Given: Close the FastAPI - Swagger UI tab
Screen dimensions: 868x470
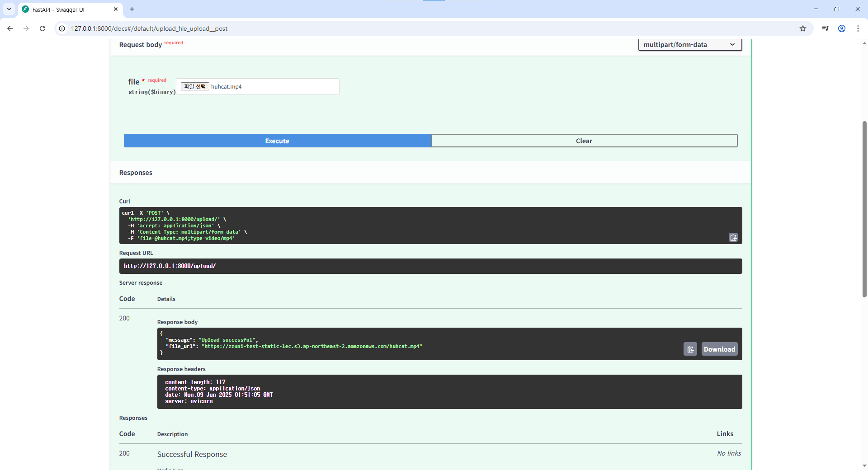Looking at the screenshot, I should [x=116, y=9].
